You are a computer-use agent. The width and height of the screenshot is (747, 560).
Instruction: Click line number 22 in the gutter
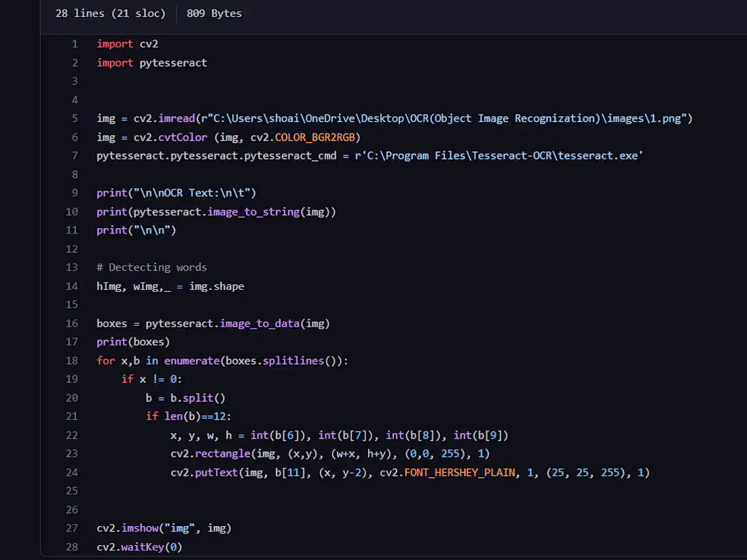click(72, 435)
